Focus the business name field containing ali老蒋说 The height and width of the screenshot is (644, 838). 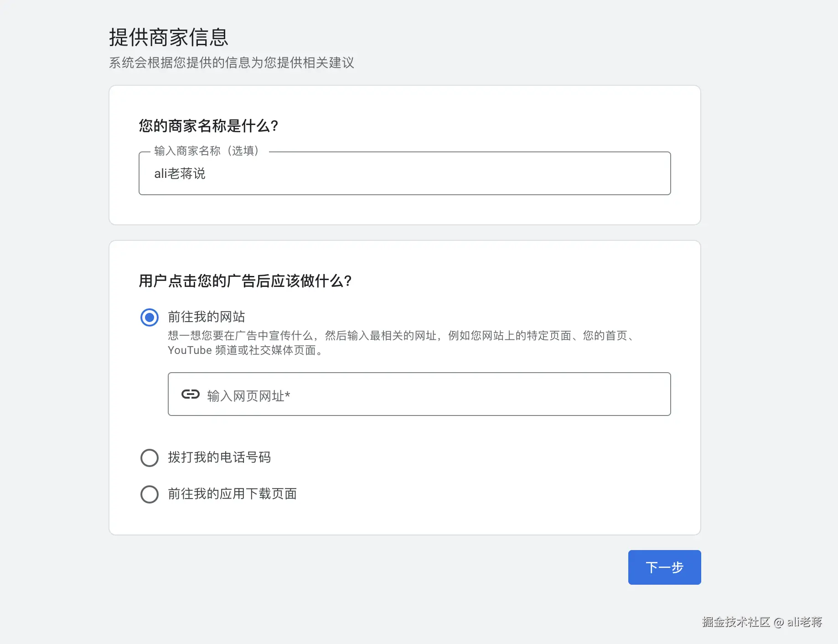tap(404, 174)
